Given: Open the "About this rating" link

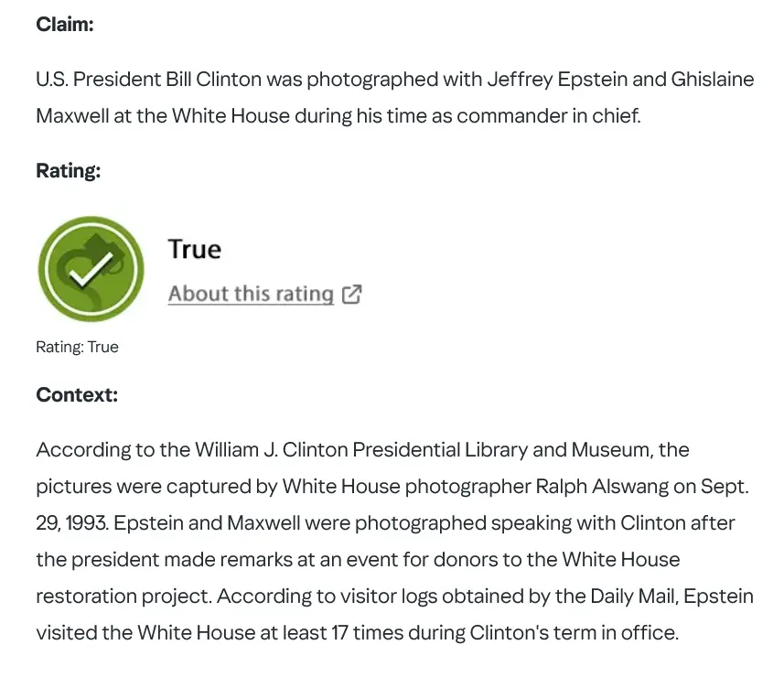Looking at the screenshot, I should (251, 294).
